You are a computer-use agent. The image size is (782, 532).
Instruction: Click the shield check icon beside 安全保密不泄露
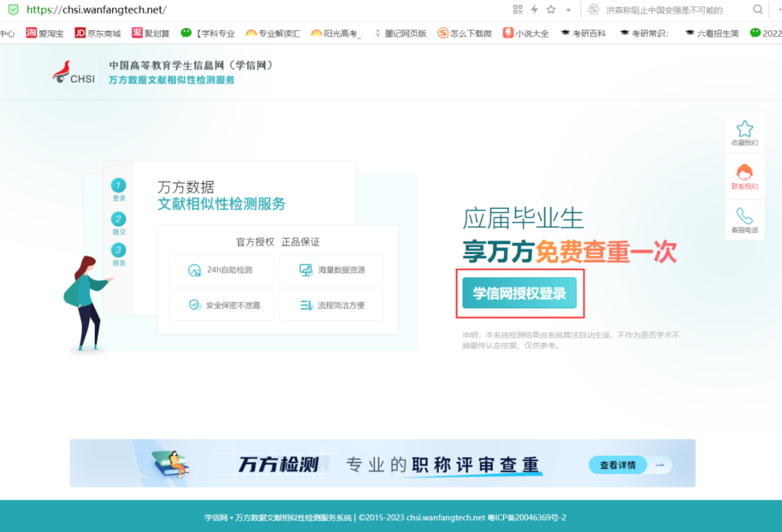(x=194, y=305)
